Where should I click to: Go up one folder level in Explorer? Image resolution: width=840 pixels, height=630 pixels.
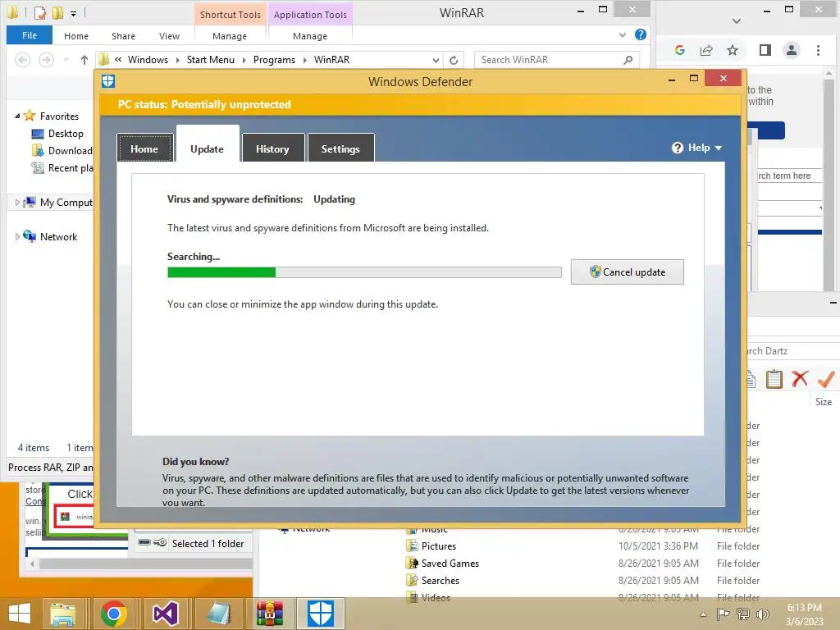[84, 60]
